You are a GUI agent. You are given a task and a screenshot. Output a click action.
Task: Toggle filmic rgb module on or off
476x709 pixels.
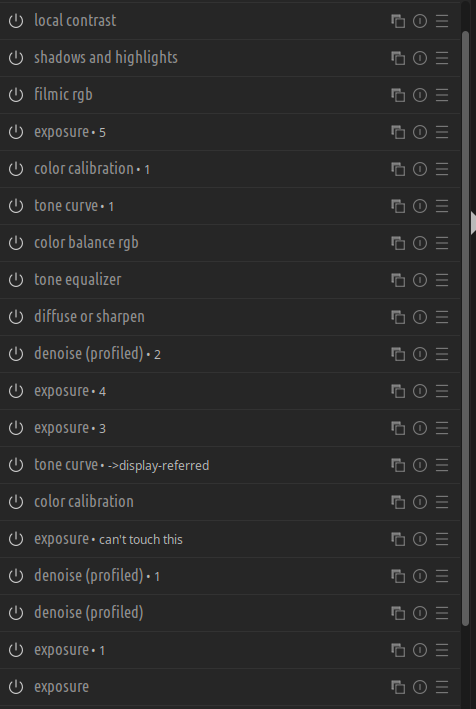pyautogui.click(x=16, y=95)
